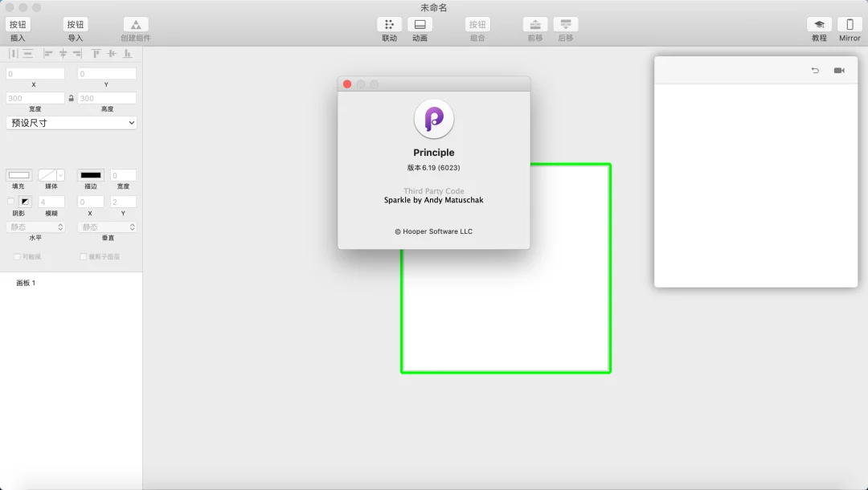
Task: Click the rewind arrow in preview window
Action: (815, 70)
